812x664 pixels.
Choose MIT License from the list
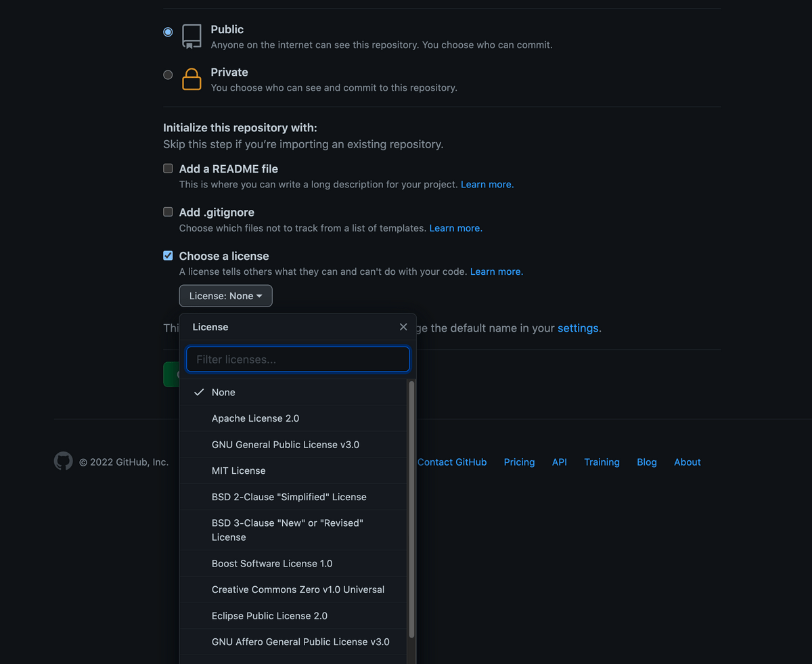pyautogui.click(x=238, y=470)
